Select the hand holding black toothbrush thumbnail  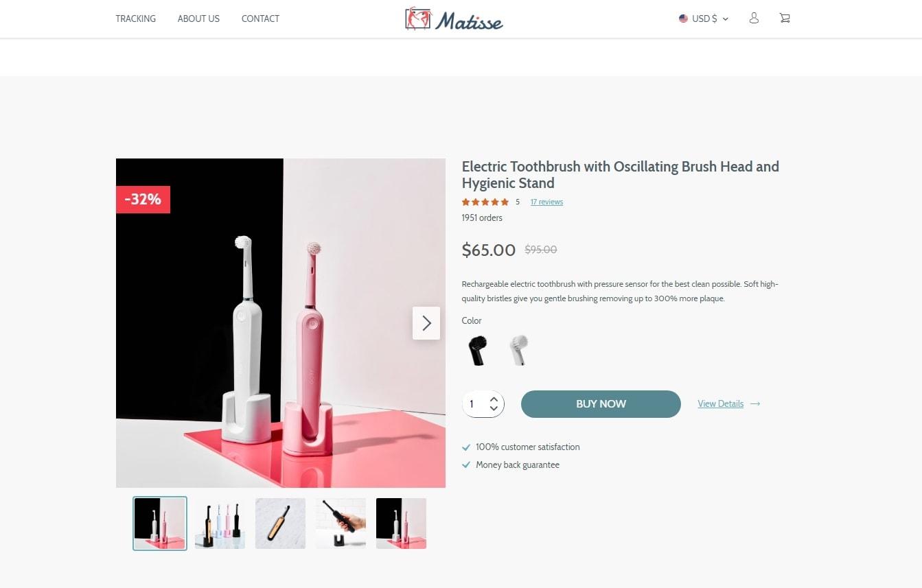(341, 524)
